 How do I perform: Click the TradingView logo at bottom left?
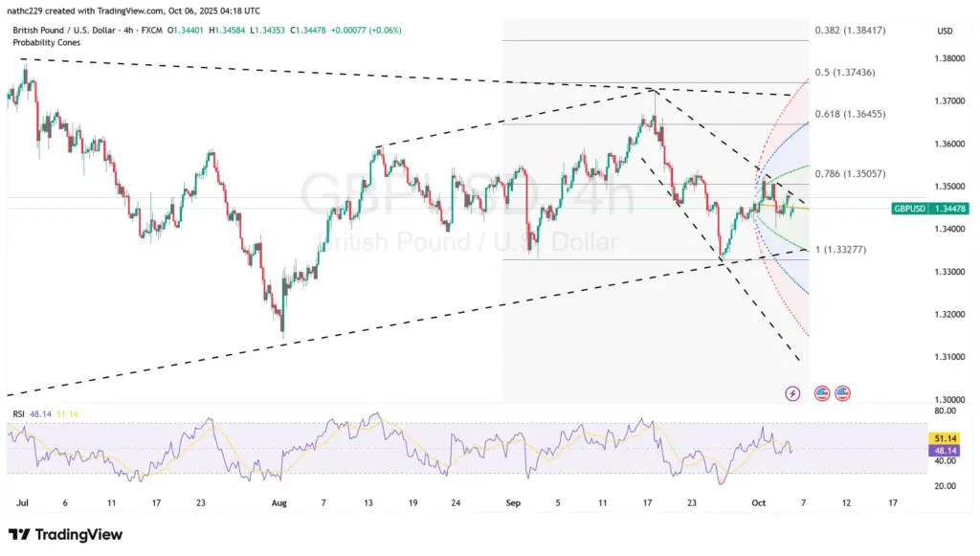click(x=65, y=534)
